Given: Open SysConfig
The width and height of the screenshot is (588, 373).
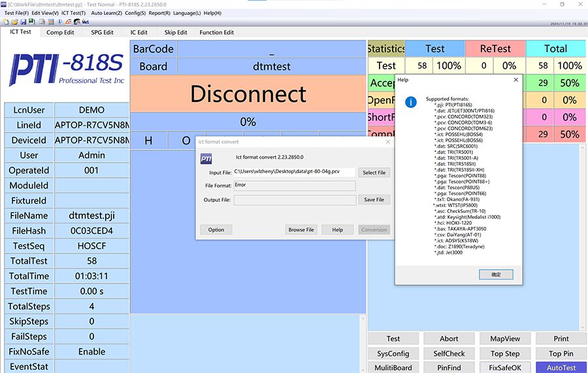Looking at the screenshot, I should pyautogui.click(x=393, y=353).
